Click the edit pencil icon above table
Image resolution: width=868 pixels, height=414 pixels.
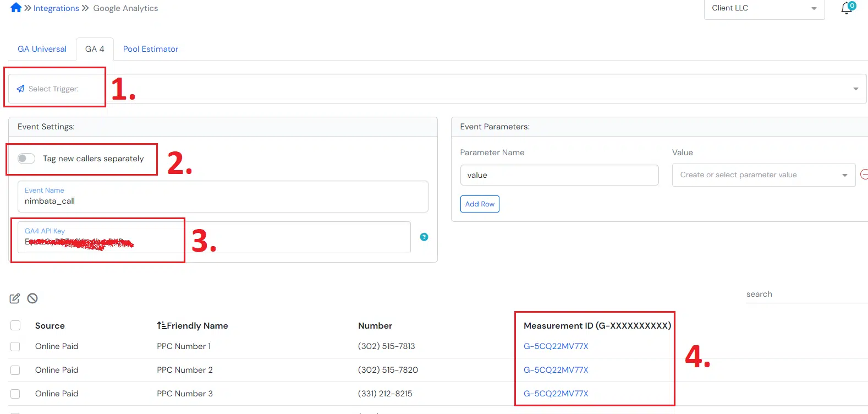pos(15,298)
